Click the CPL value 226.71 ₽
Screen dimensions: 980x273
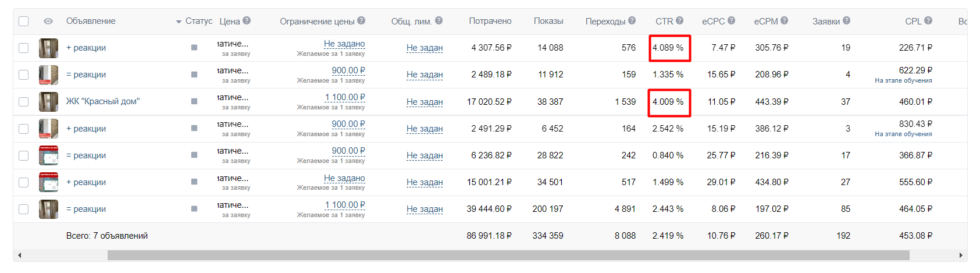point(915,48)
